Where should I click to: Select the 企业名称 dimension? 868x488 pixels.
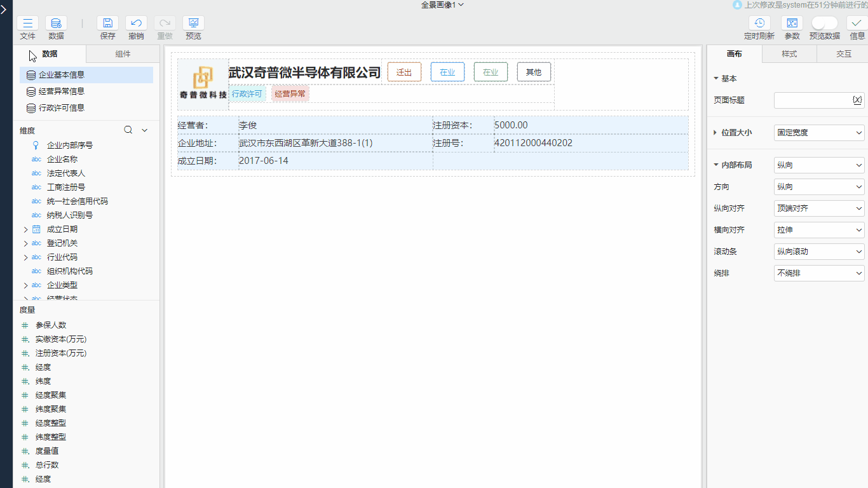[62, 159]
